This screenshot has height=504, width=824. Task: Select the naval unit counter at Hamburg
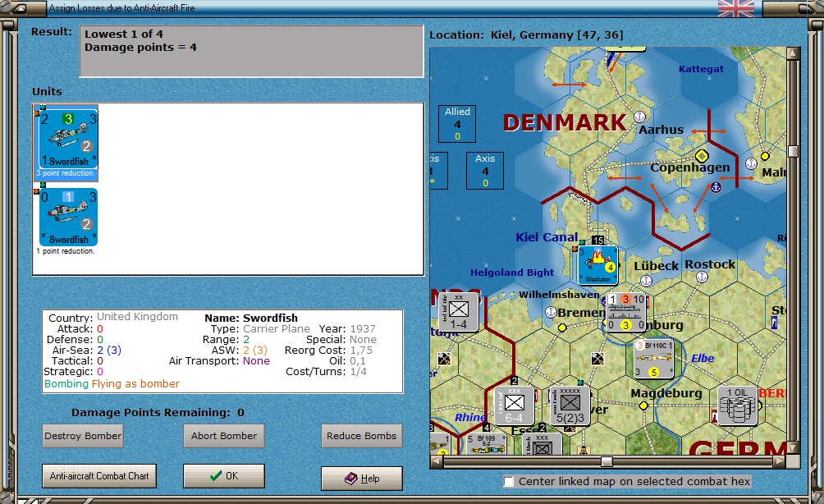(626, 312)
